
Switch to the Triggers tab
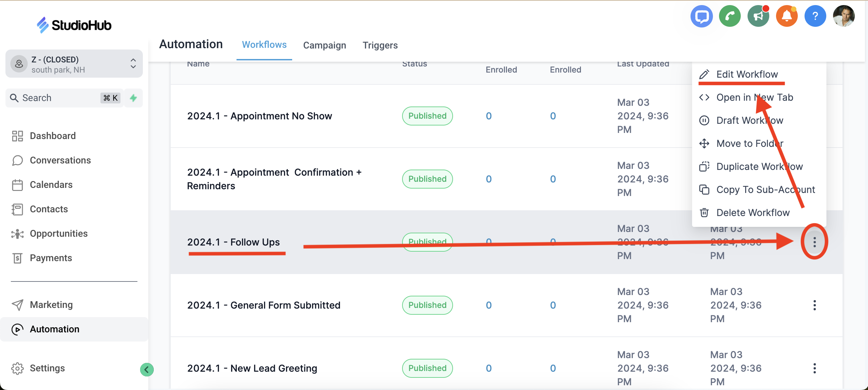(380, 45)
